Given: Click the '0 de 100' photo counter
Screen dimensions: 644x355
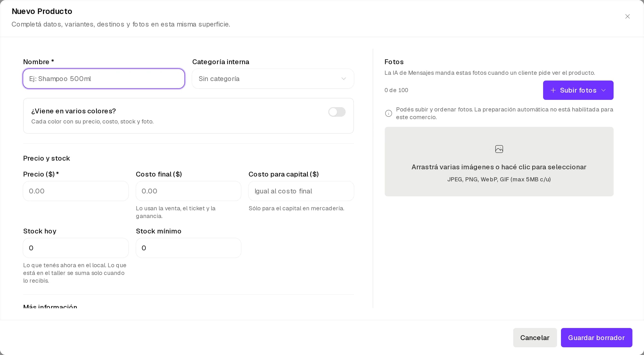Looking at the screenshot, I should coord(396,90).
